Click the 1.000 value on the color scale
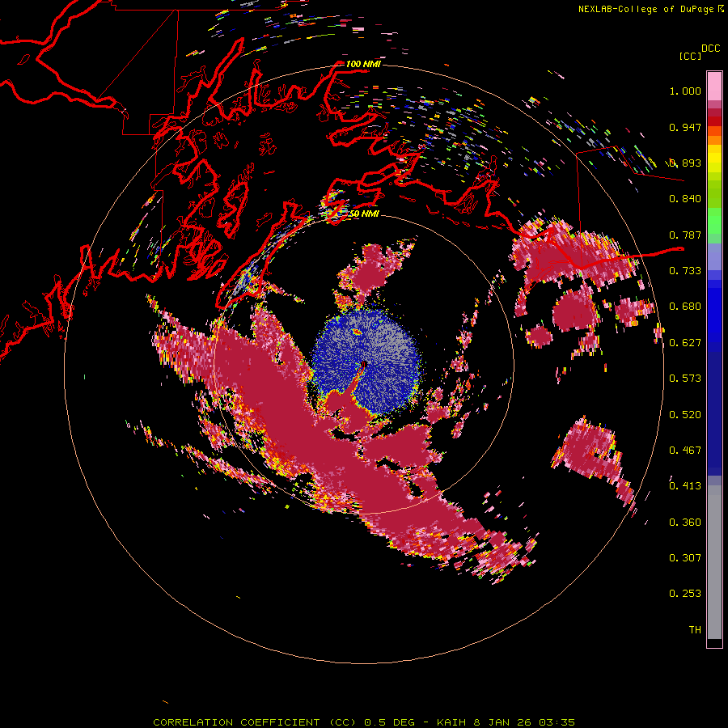 (685, 91)
